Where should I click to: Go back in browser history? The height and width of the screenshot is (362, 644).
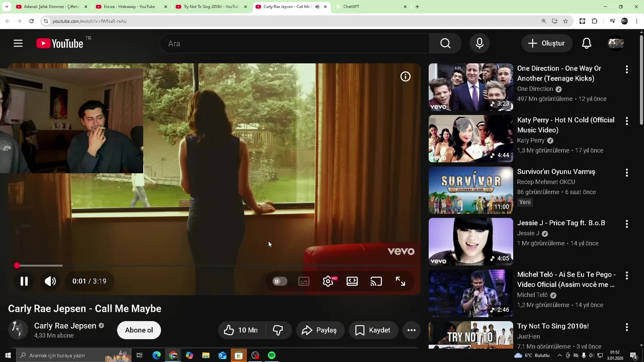pyautogui.click(x=7, y=21)
